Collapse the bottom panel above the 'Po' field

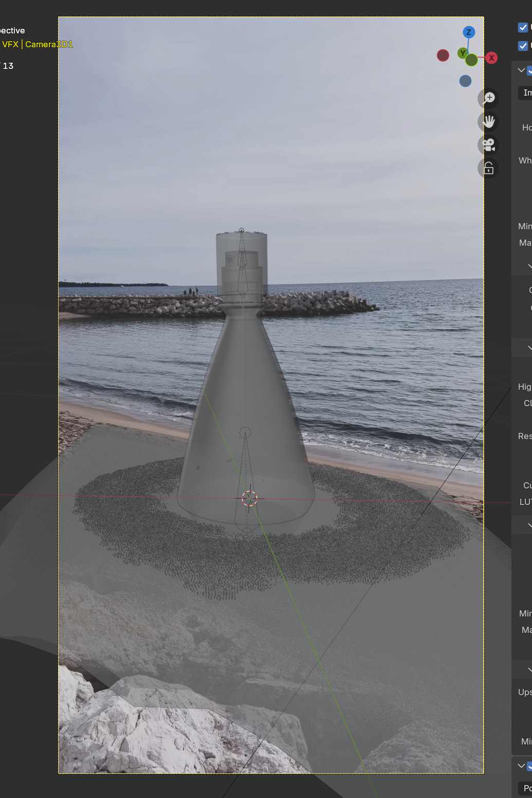521,766
